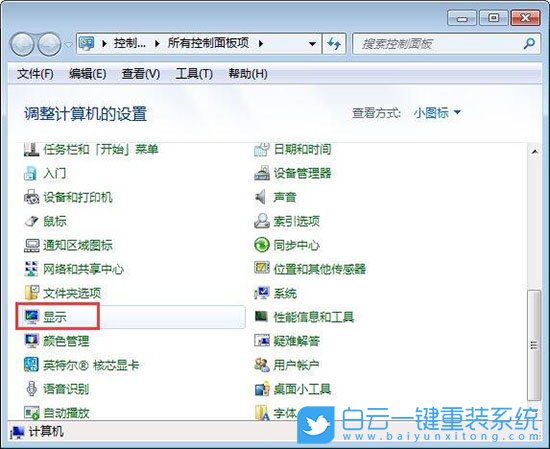The width and height of the screenshot is (550, 449).
Task: Click the 系统 computer icon
Action: click(262, 293)
